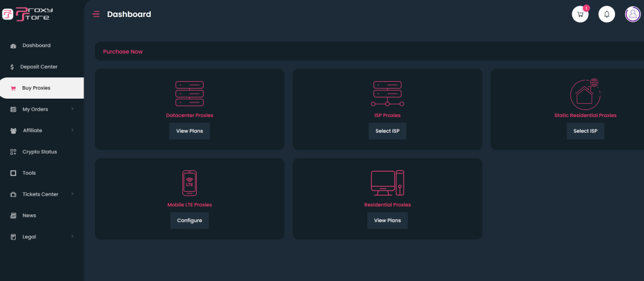Click the ISP Proxies network icon
This screenshot has height=281, width=644.
pos(387,94)
